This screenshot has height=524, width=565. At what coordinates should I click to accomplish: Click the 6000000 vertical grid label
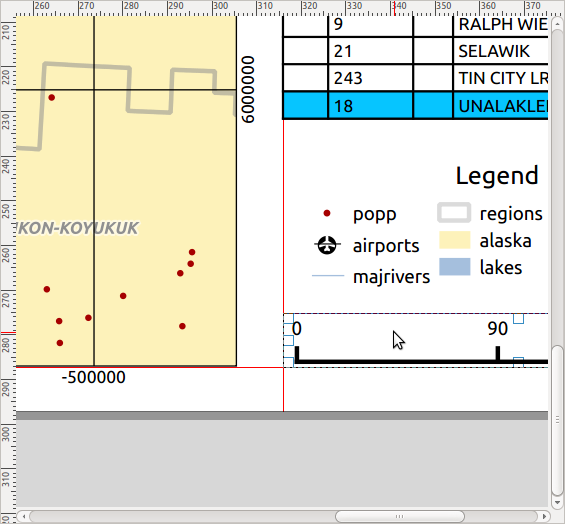248,89
